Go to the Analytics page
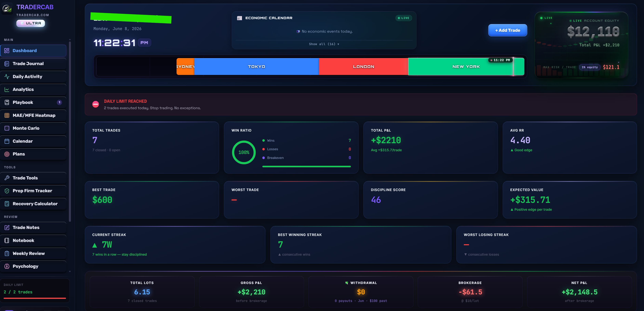 click(33, 90)
